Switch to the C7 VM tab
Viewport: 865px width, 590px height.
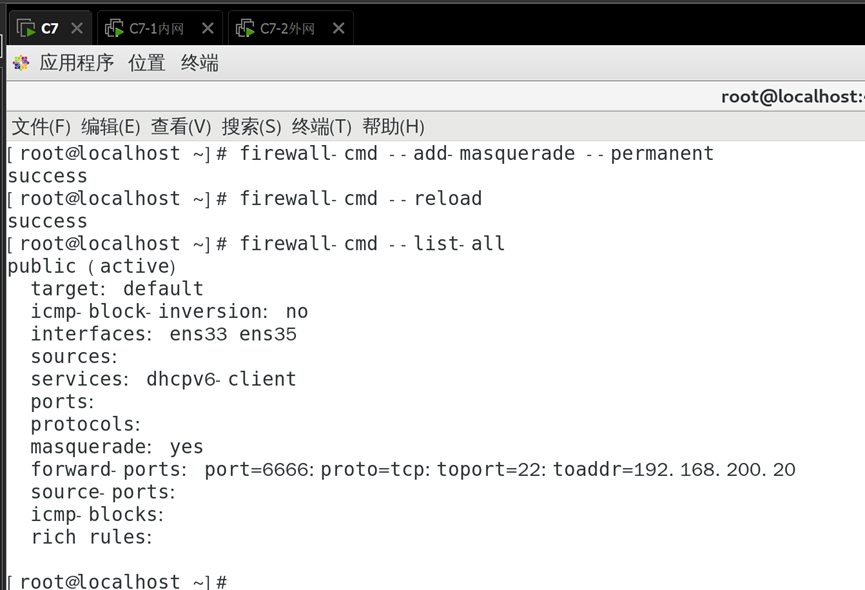point(50,28)
